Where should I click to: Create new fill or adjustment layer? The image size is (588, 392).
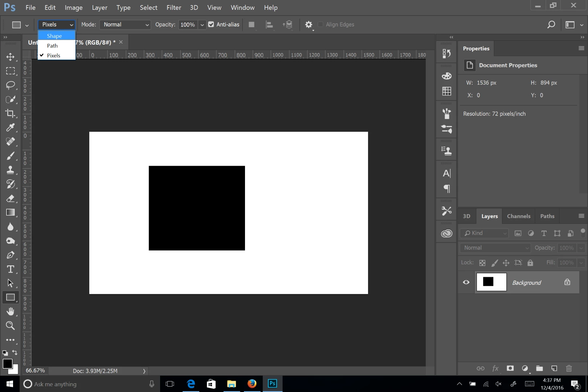pyautogui.click(x=525, y=368)
